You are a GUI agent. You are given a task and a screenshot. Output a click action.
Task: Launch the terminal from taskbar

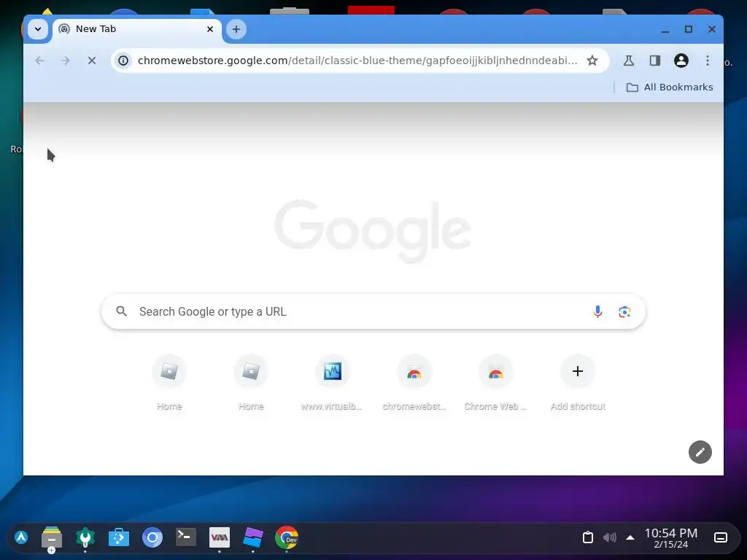186,537
